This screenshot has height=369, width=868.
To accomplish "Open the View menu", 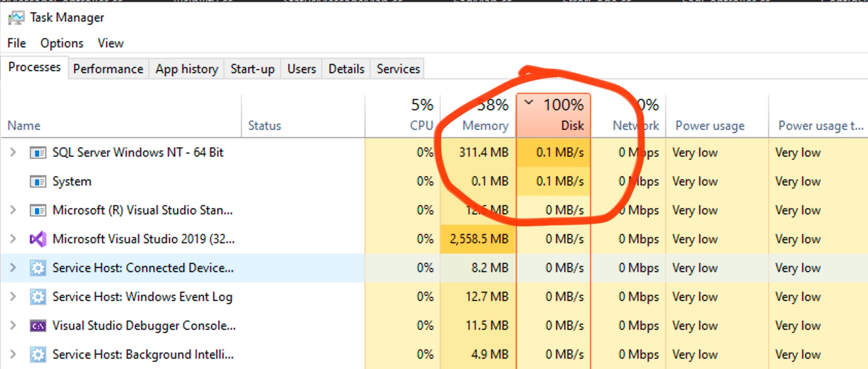I will click(111, 43).
